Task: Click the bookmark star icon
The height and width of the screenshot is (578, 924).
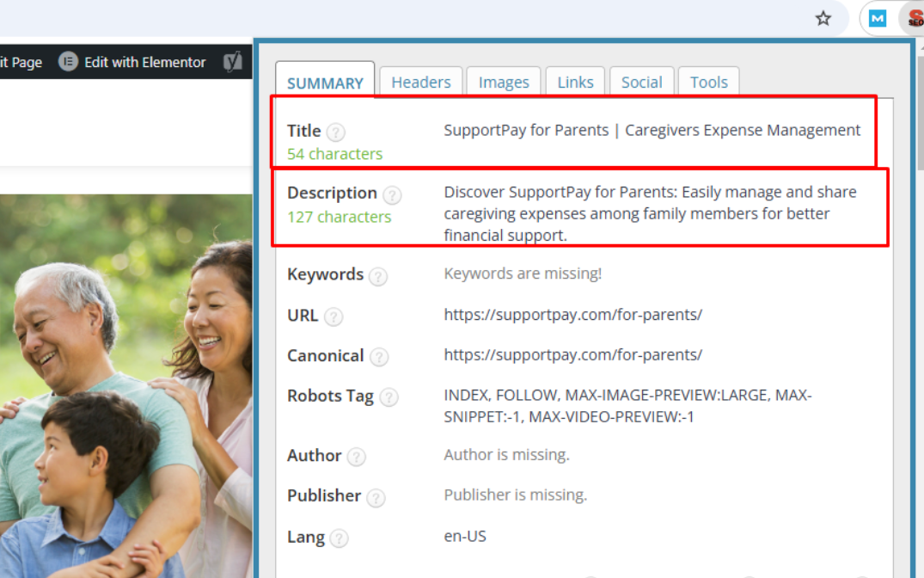Action: point(823,18)
